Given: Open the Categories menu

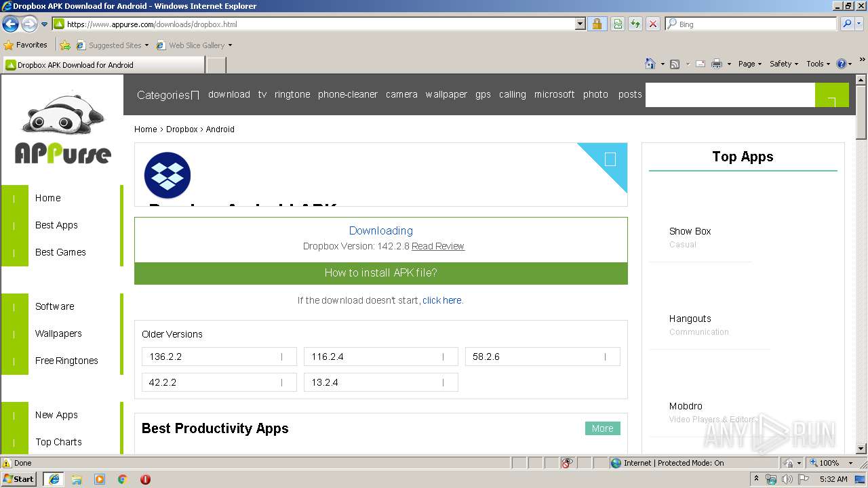Looking at the screenshot, I should (167, 95).
